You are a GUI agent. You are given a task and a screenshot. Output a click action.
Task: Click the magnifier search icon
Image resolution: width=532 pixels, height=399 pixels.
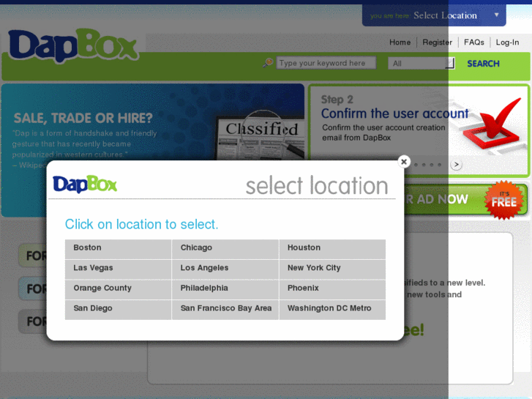[268, 63]
